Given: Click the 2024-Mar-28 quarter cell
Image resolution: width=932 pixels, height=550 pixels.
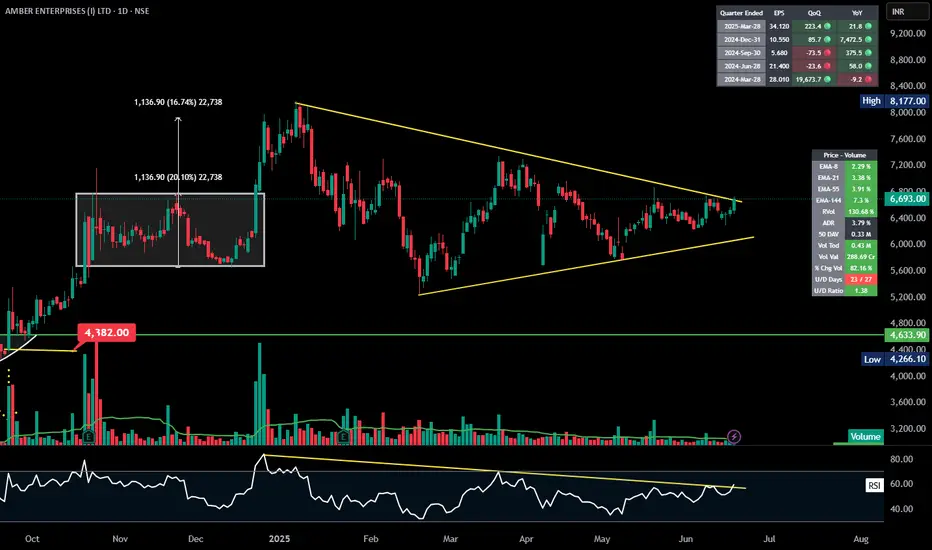Looking at the screenshot, I should point(741,79).
